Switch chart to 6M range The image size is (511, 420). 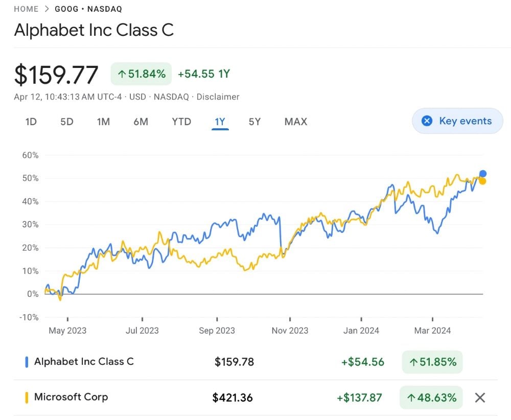141,122
